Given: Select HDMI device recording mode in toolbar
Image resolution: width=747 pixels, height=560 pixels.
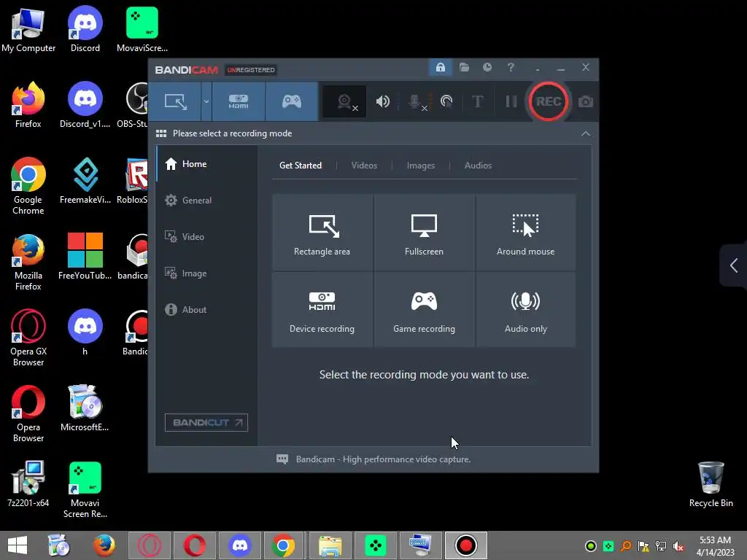Looking at the screenshot, I should coord(239,101).
